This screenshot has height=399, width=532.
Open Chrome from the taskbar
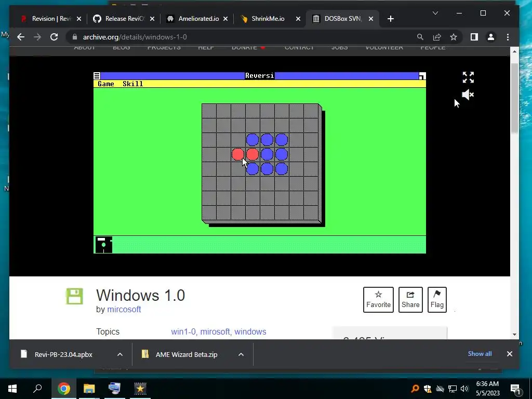[x=63, y=389]
